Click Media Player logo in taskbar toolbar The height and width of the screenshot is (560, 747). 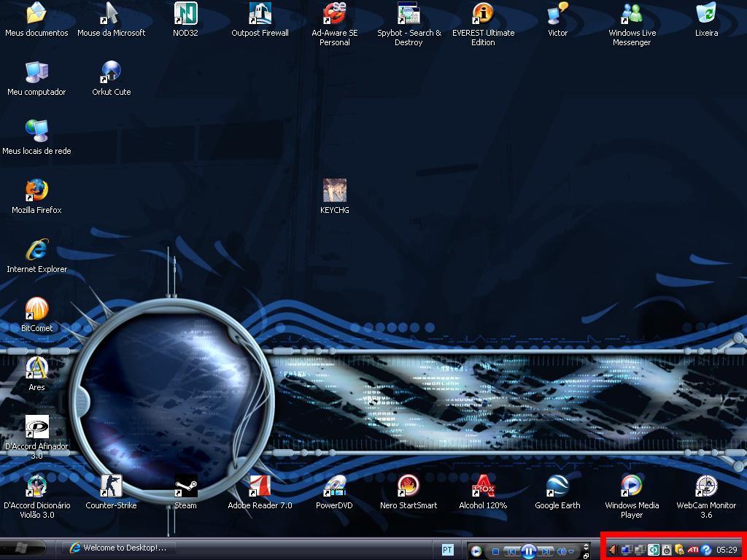click(x=476, y=551)
